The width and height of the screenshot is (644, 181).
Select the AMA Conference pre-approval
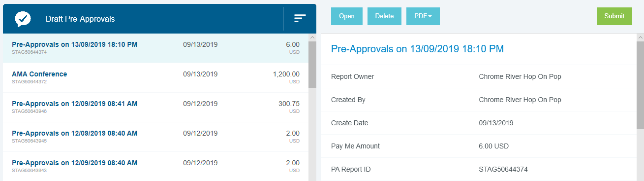(x=156, y=77)
